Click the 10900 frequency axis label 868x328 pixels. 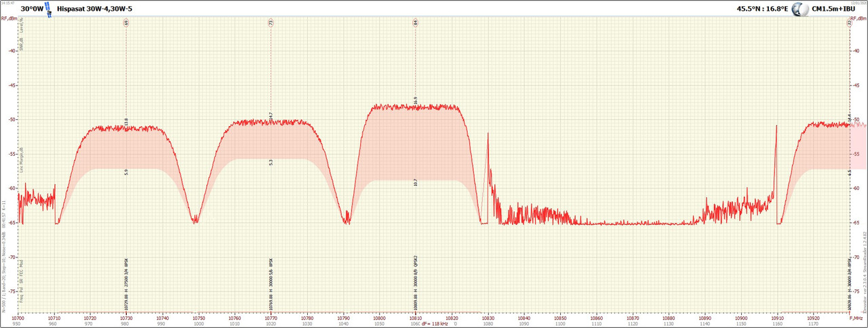[741, 317]
